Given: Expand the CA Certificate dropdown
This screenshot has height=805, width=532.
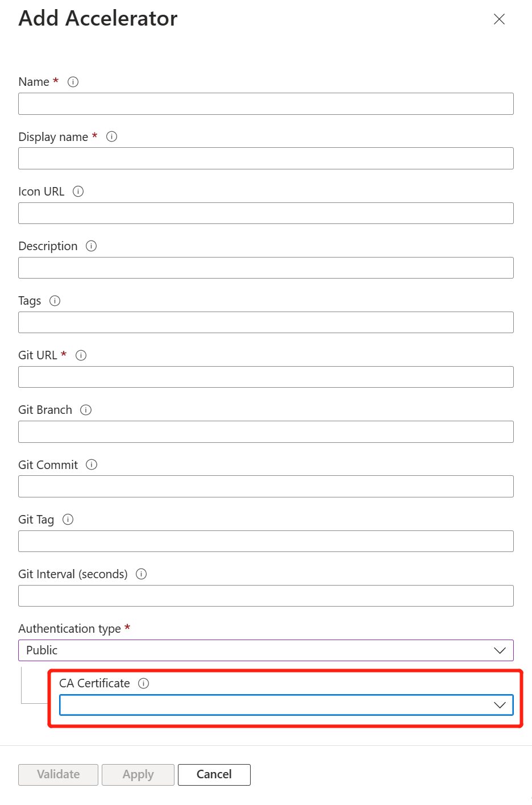Looking at the screenshot, I should pos(286,705).
